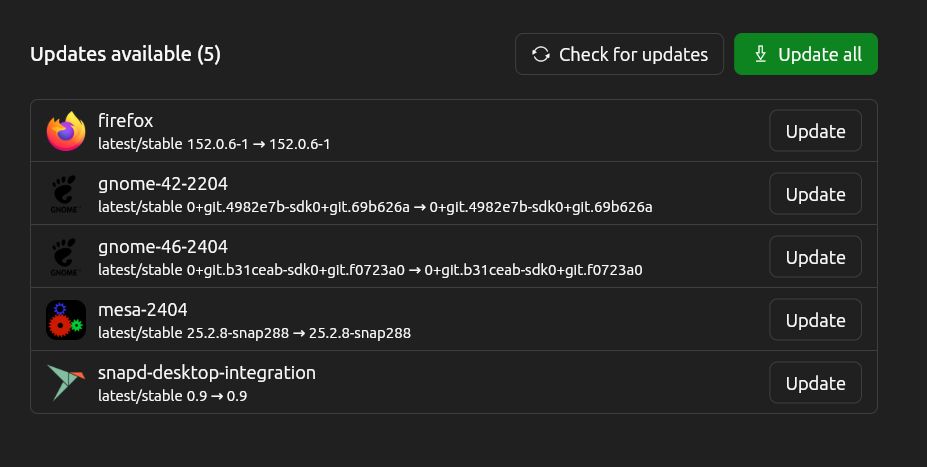Image resolution: width=927 pixels, height=467 pixels.
Task: Update the gnome-42-2204 snap
Action: [815, 194]
